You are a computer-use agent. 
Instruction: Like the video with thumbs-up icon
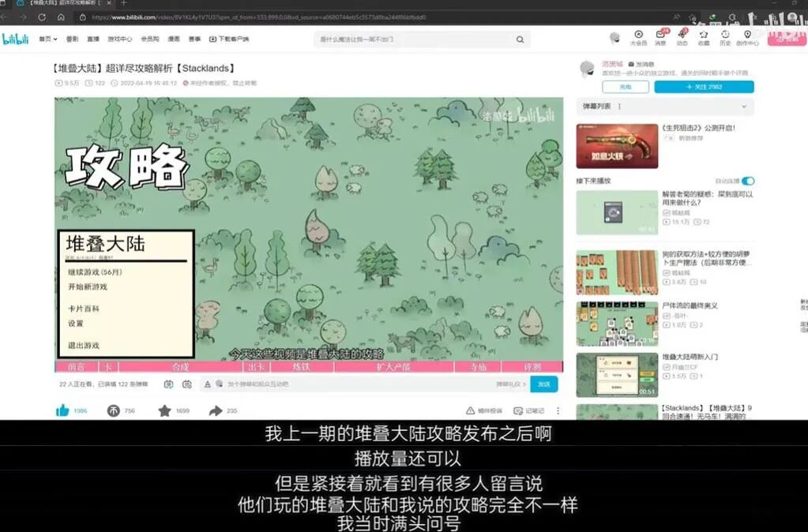62,410
